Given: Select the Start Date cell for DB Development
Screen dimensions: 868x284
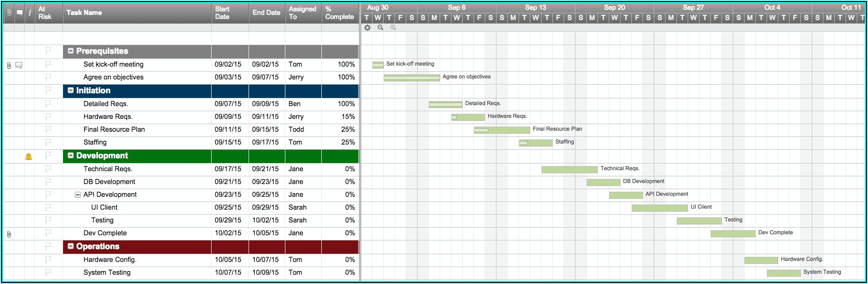Looking at the screenshot, I should tap(228, 182).
